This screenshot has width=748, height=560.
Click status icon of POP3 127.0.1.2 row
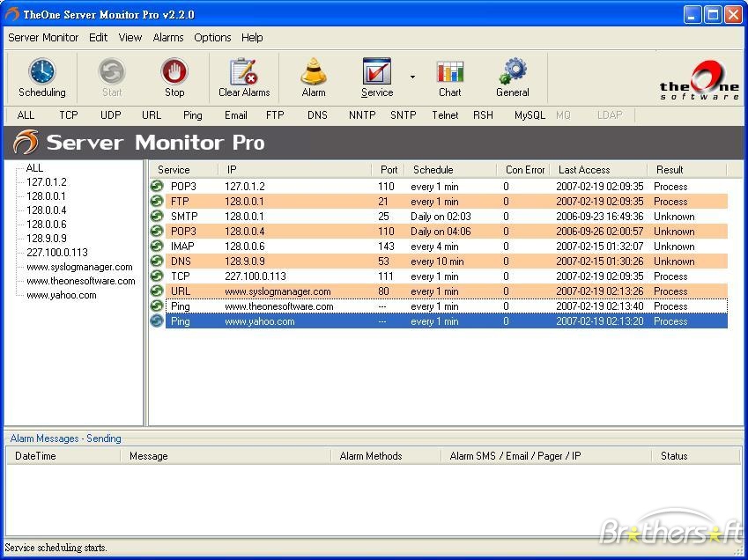pyautogui.click(x=157, y=187)
